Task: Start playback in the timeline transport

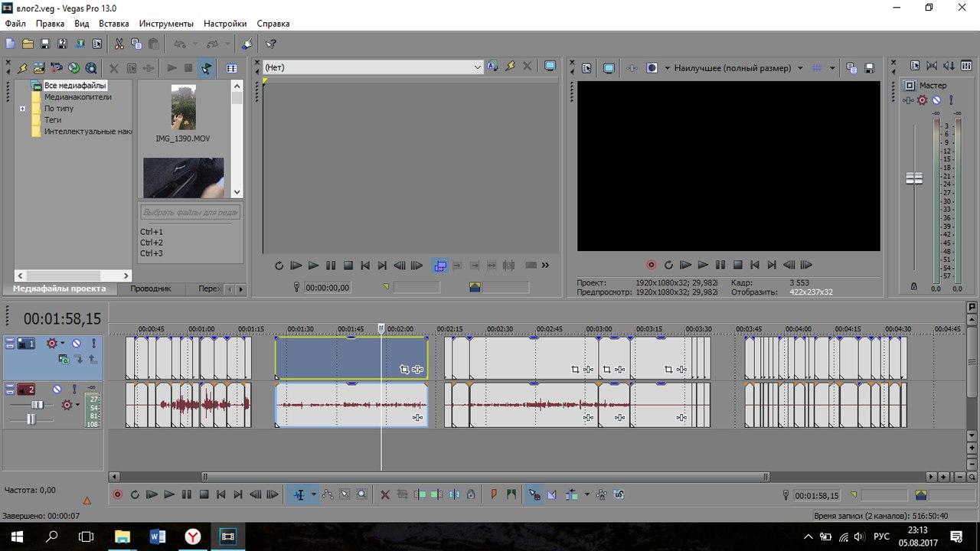Action: point(169,494)
